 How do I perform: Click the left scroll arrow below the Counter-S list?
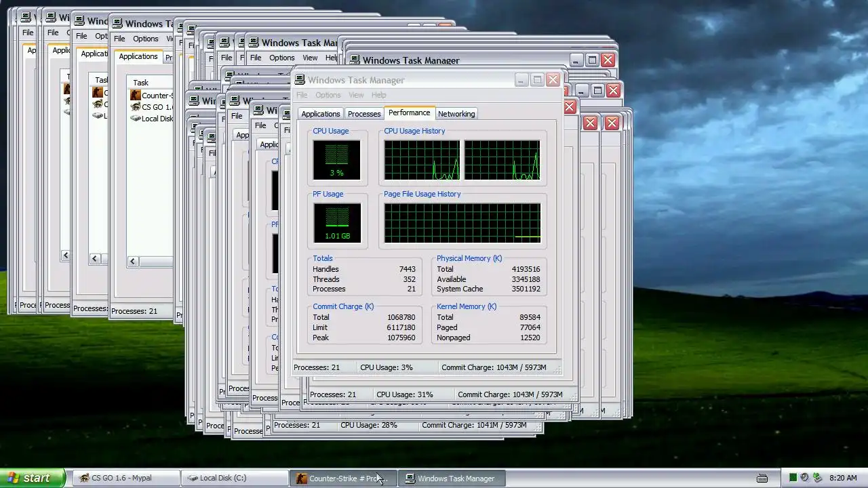[133, 261]
